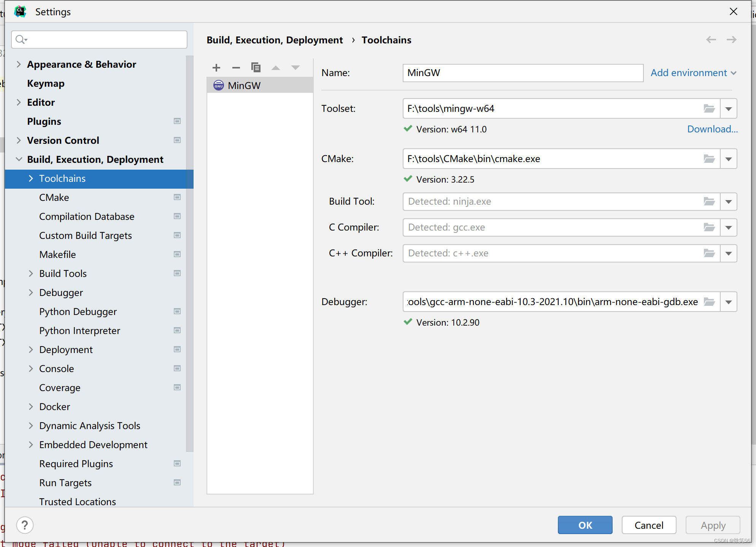Click the copy toolchain icon
The height and width of the screenshot is (547, 756).
256,68
